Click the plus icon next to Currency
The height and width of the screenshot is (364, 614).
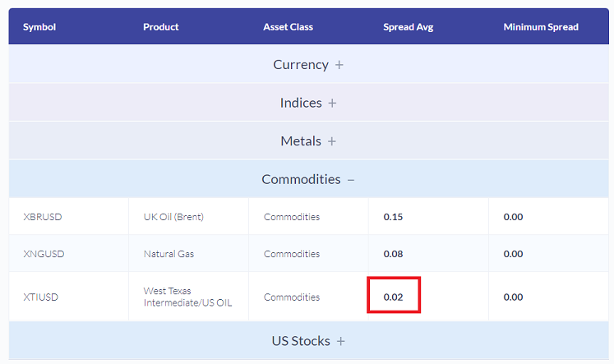click(x=339, y=65)
